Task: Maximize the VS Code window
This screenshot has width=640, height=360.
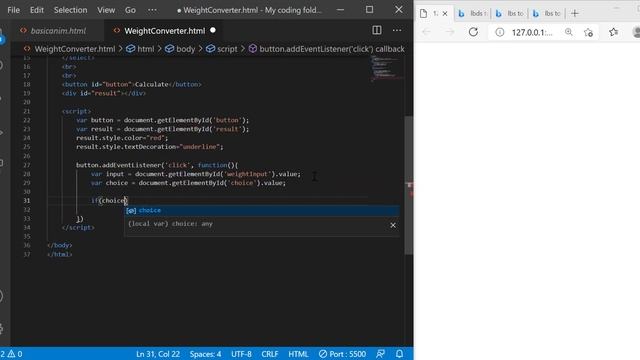Action: tap(369, 9)
